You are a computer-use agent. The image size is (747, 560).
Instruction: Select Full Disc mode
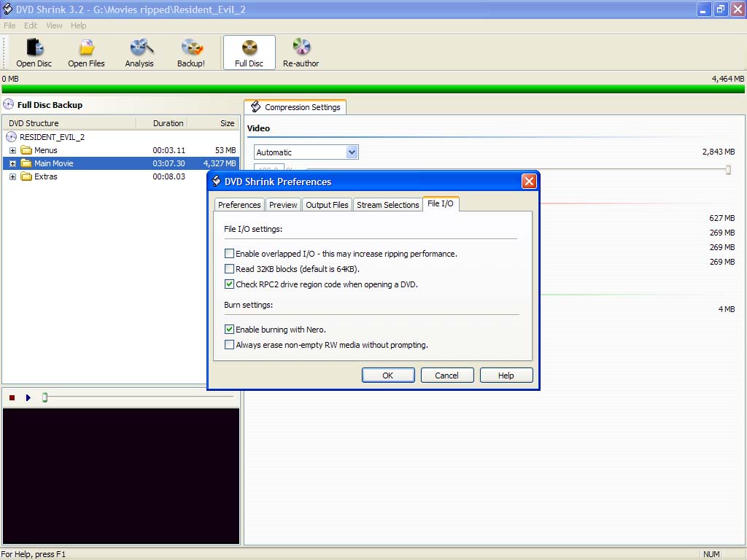pyautogui.click(x=249, y=52)
